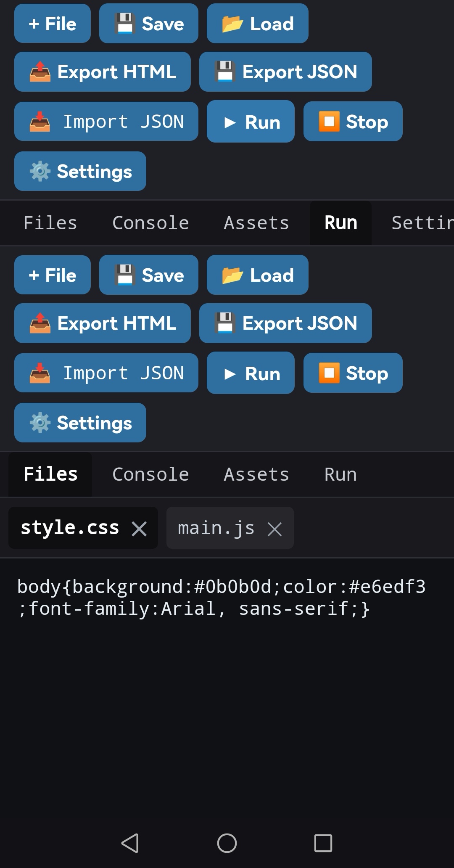Open Android recent apps square icon

323,843
